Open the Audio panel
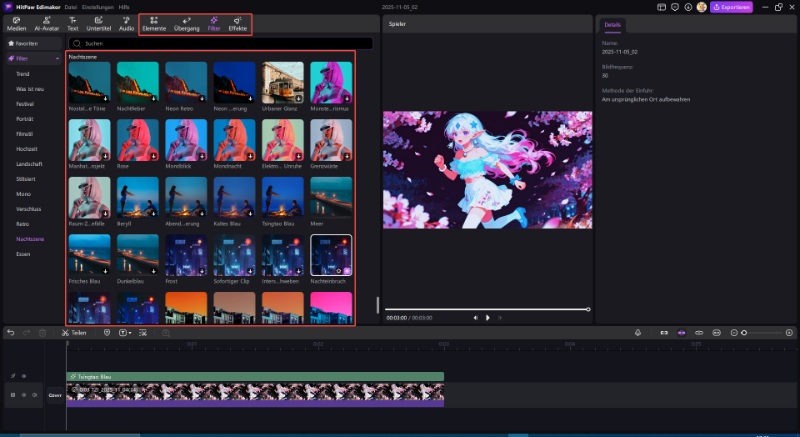This screenshot has width=800, height=437. point(127,24)
